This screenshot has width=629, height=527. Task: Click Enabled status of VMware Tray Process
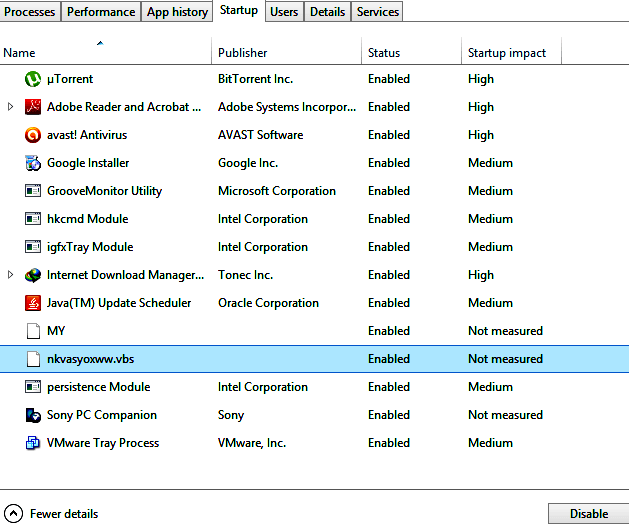tap(389, 443)
